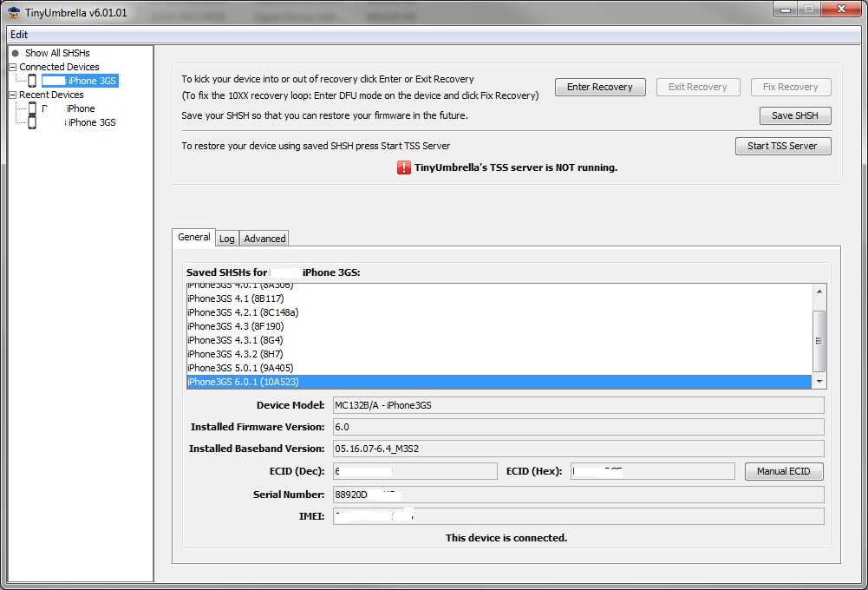868x590 pixels.
Task: Click SHSH list scroll up arrow
Action: click(x=819, y=291)
